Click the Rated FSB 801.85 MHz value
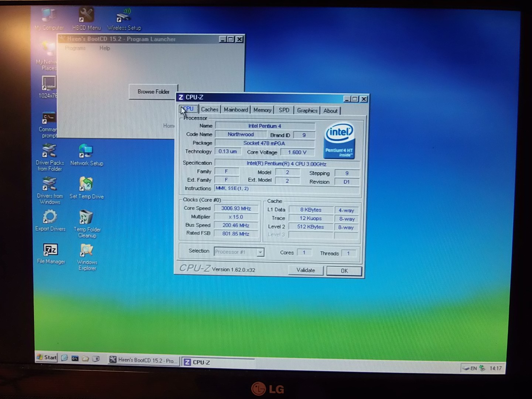 tap(236, 234)
